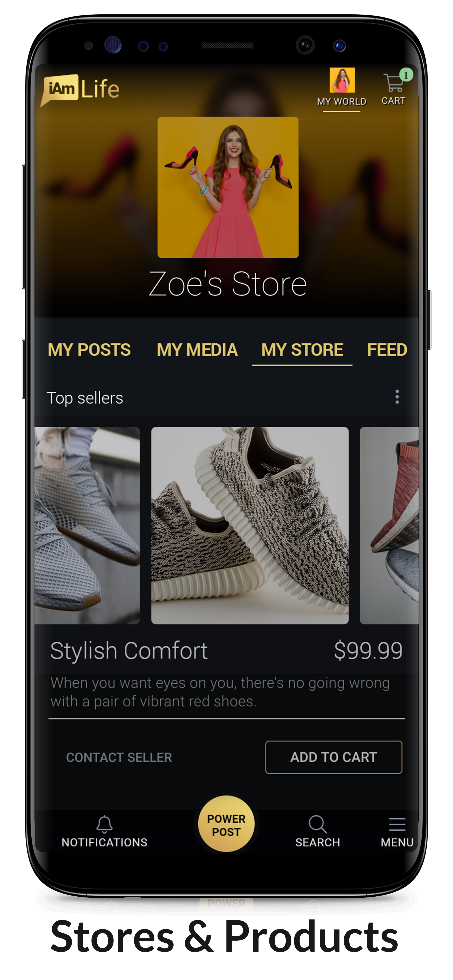Viewport: 453px width, 980px height.
Task: Open the hamburger menu icon
Action: point(397,824)
